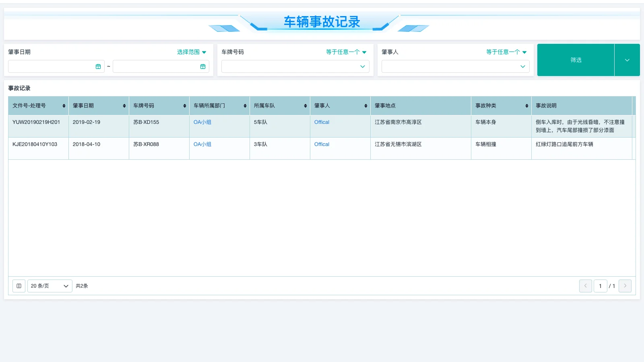The width and height of the screenshot is (644, 362).
Task: Click inside the current page number box
Action: 600,286
